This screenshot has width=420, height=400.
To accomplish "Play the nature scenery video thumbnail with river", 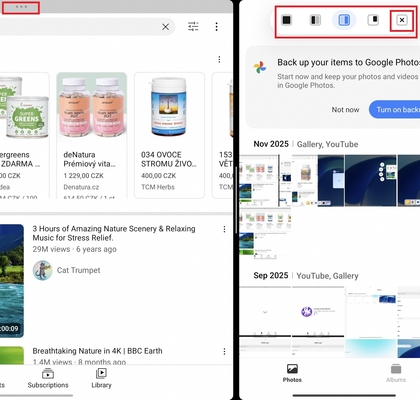I will [x=12, y=281].
